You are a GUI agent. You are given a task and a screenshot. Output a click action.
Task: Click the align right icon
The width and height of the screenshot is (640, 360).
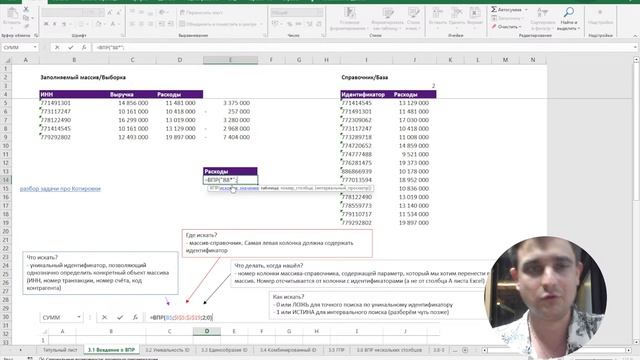tap(151, 24)
